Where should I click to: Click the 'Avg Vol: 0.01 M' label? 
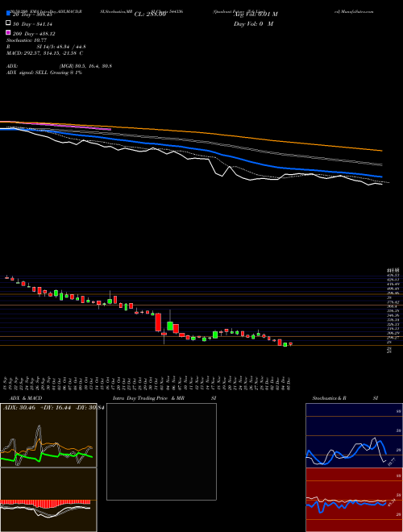tap(256, 15)
